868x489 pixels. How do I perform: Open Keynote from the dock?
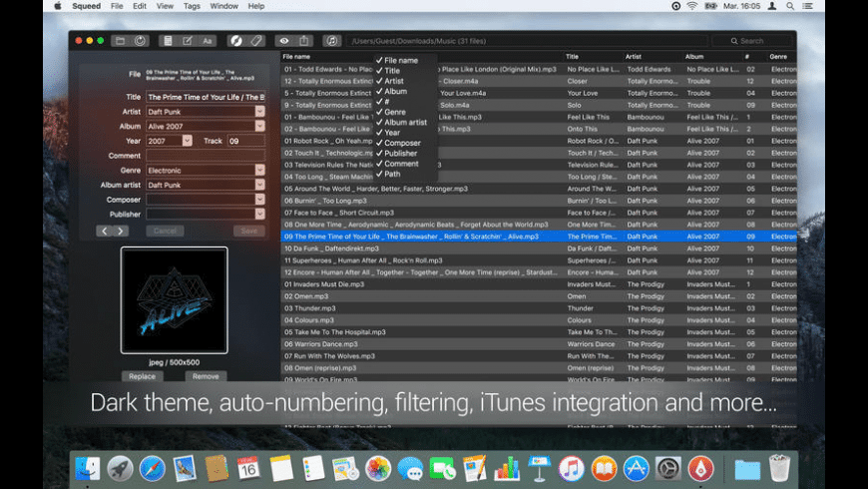tap(539, 468)
